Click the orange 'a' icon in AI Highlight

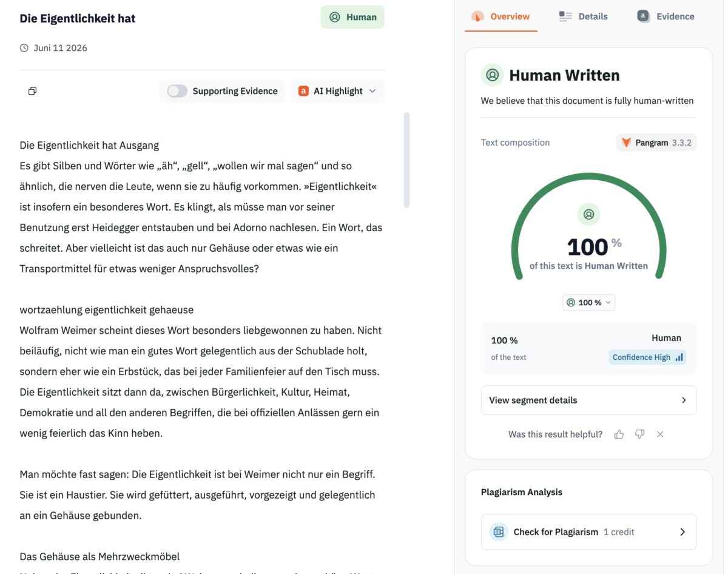(x=303, y=91)
